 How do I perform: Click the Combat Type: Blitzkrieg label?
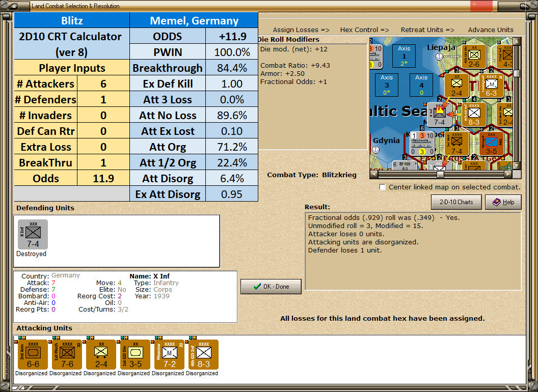[312, 175]
